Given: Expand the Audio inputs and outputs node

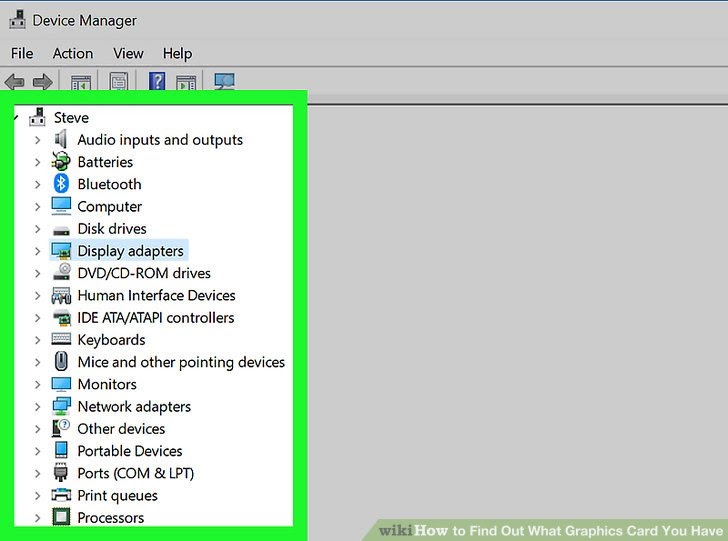Looking at the screenshot, I should pyautogui.click(x=38, y=140).
